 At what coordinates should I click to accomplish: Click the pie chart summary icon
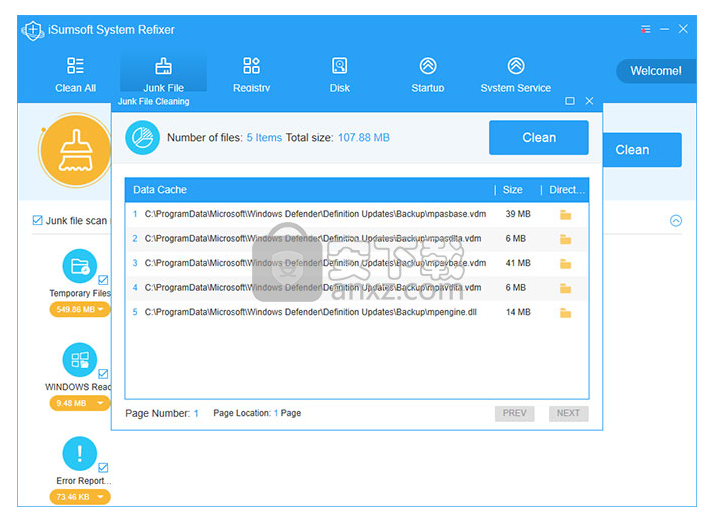[x=142, y=138]
